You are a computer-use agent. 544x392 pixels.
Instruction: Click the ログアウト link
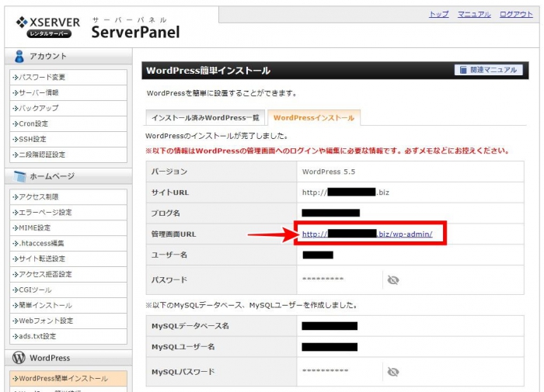516,14
